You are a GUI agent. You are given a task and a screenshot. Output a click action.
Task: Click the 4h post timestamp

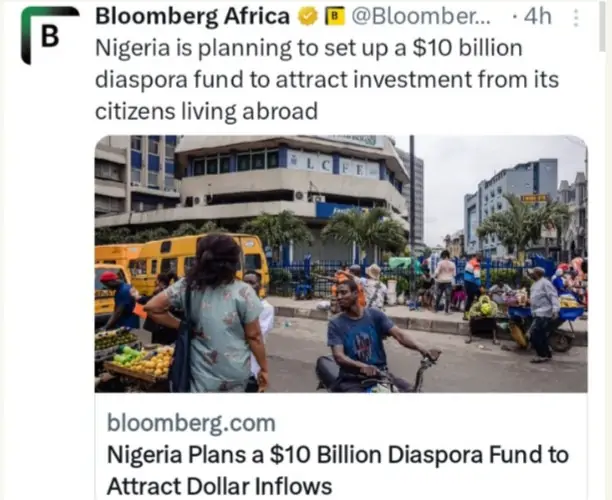tap(536, 17)
